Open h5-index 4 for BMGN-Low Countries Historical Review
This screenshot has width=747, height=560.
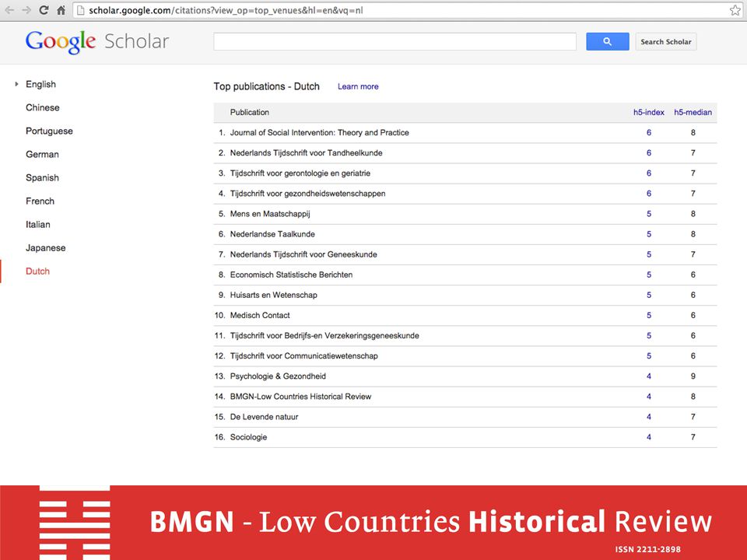coord(648,397)
